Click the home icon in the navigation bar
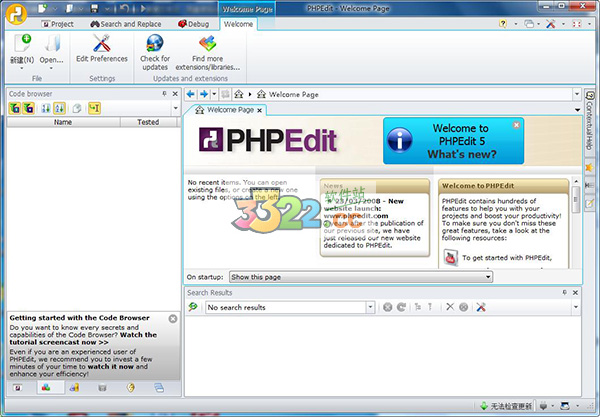 (239, 94)
